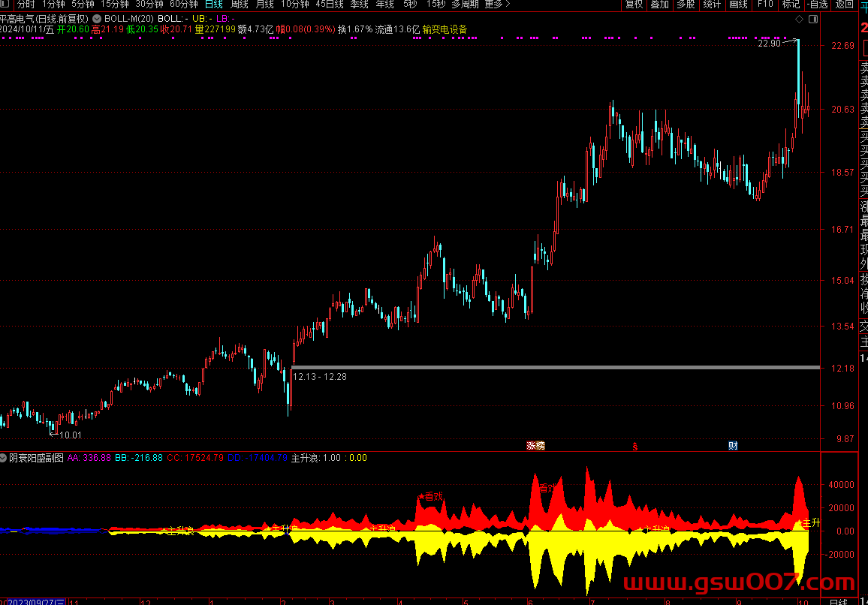Click the CC: 17524.79 indicator value
The image size is (868, 605).
pyautogui.click(x=195, y=458)
